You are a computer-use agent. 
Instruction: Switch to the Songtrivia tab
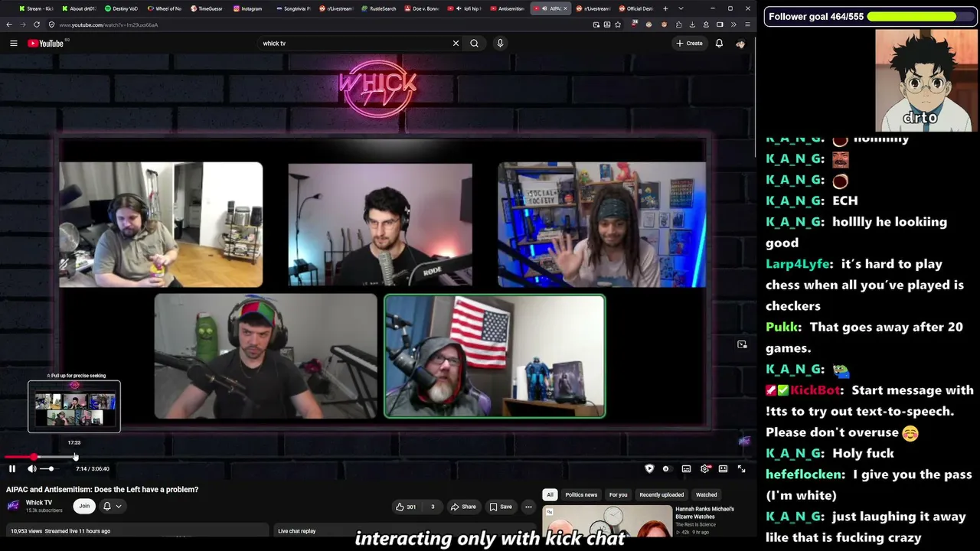click(x=292, y=8)
